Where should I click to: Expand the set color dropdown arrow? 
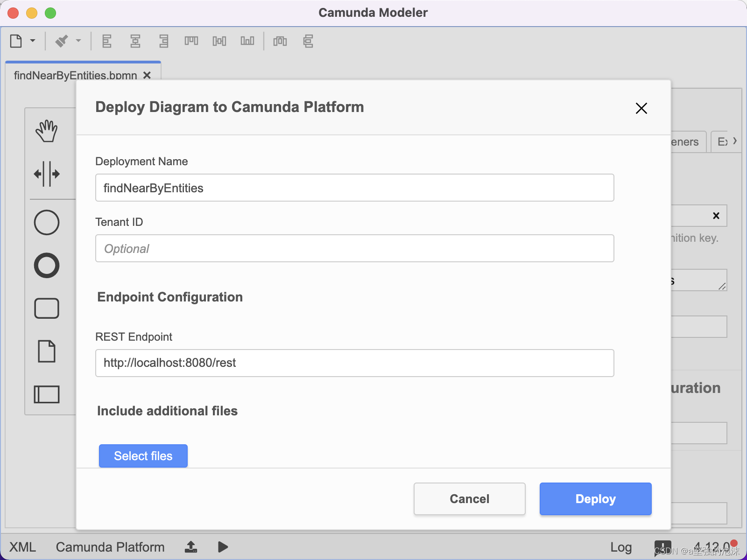tap(78, 41)
